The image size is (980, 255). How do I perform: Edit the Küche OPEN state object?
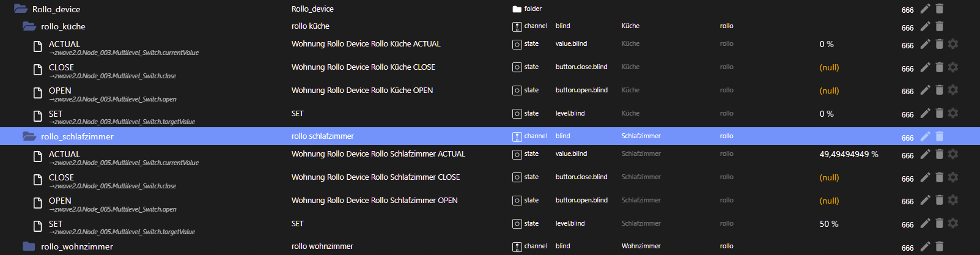coord(925,91)
